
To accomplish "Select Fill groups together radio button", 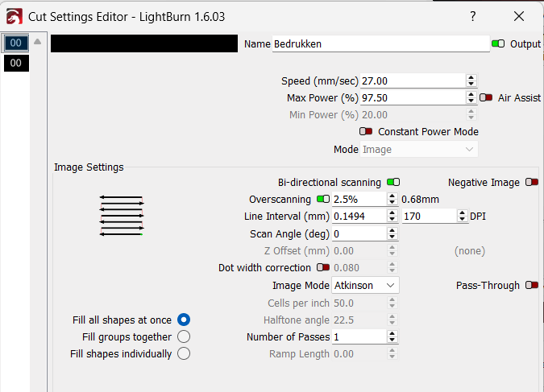I will click(184, 336).
